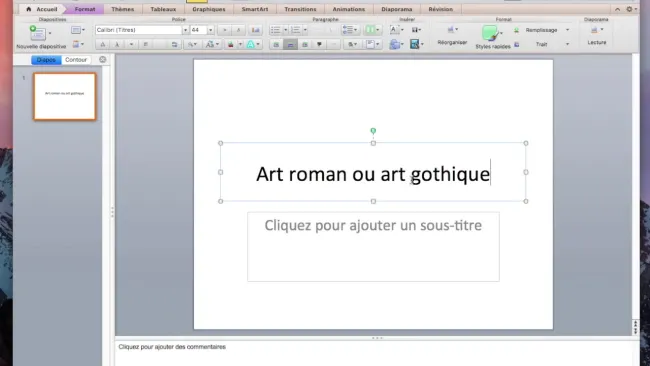Start the slideshow with the Lecture icon
Image resolution: width=650 pixels, height=366 pixels.
(594, 29)
